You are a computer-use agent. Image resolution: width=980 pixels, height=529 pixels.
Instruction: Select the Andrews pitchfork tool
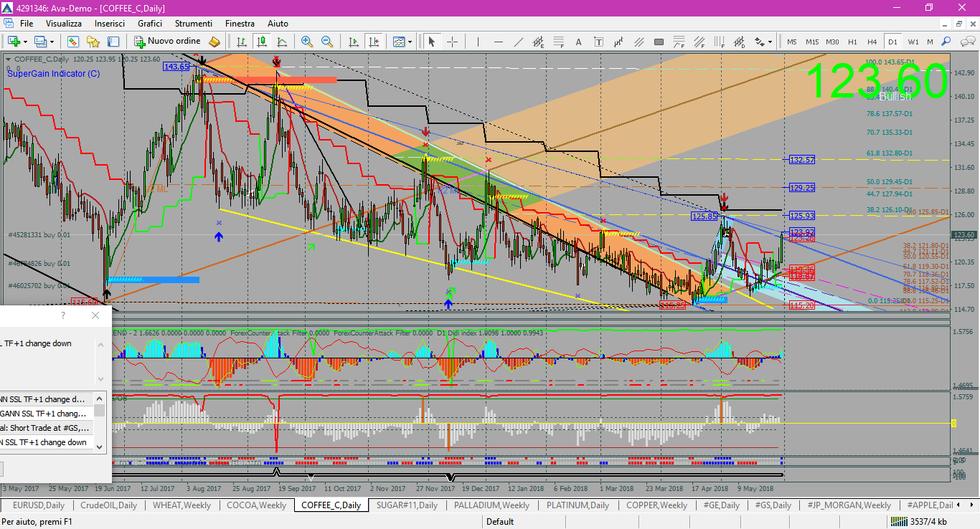[x=639, y=42]
